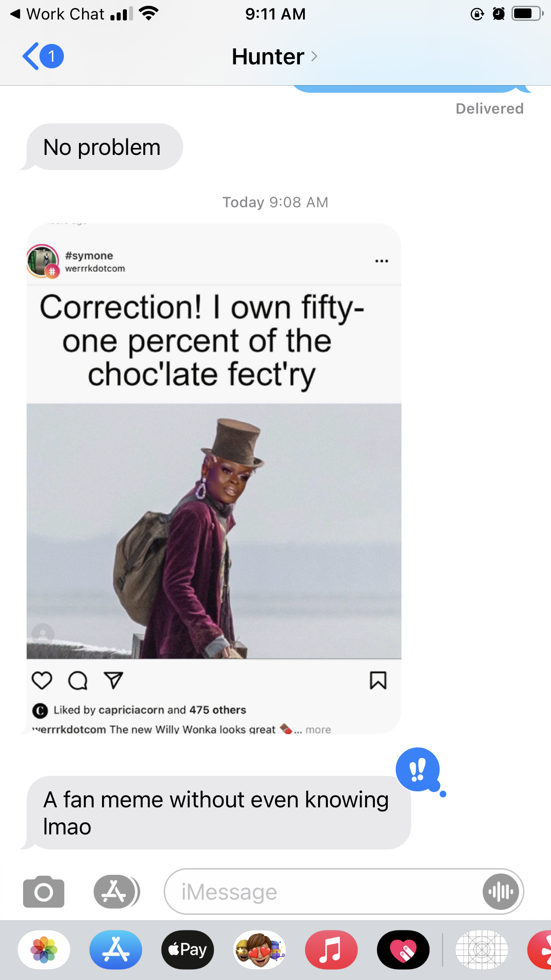Open the camera icon
This screenshot has width=551, height=980.
[43, 891]
